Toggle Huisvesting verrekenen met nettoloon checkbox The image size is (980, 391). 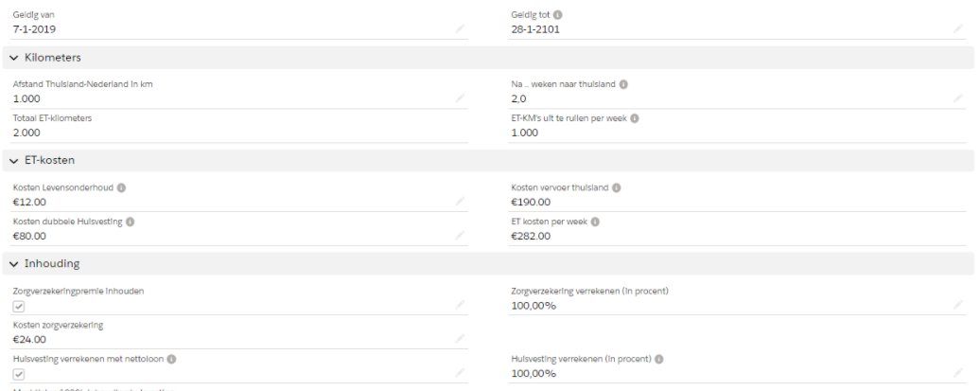click(x=19, y=374)
